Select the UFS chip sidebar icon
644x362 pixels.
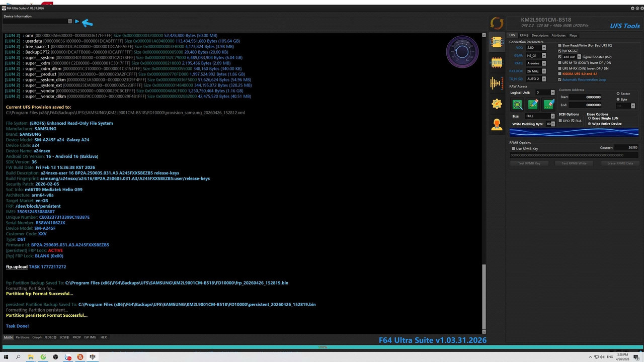[x=497, y=42]
